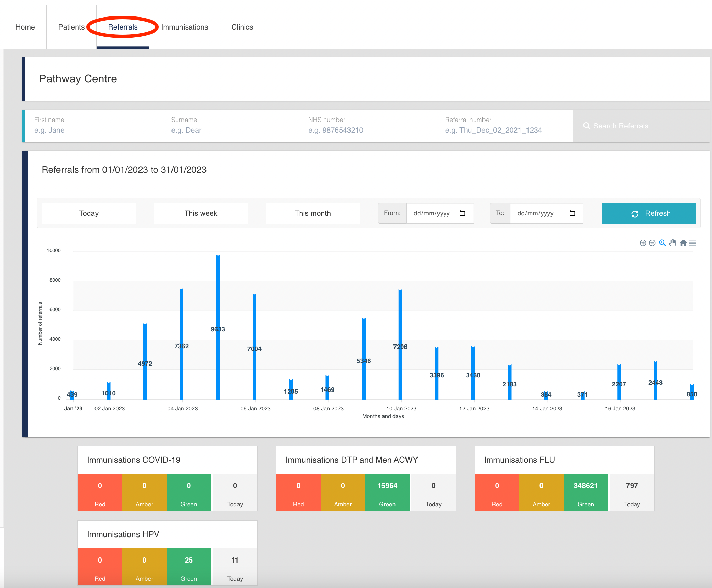Filter referrals by Today
The image size is (712, 588).
tap(89, 213)
